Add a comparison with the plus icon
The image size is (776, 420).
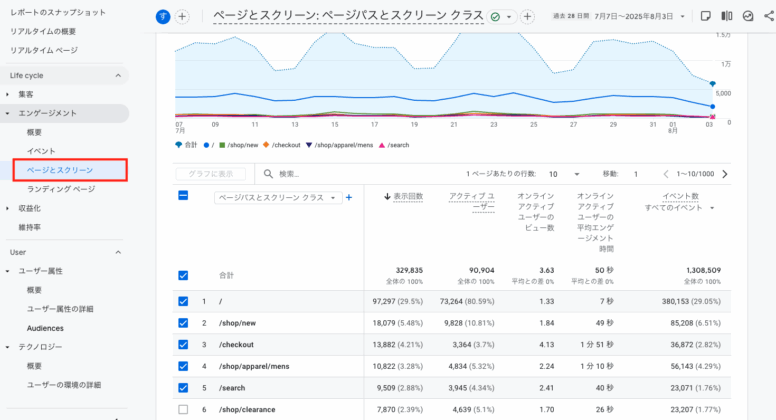tap(182, 17)
